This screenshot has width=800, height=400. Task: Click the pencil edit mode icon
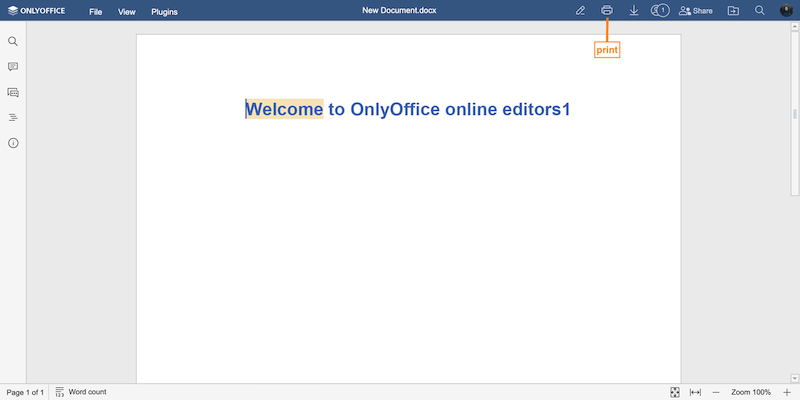click(580, 11)
